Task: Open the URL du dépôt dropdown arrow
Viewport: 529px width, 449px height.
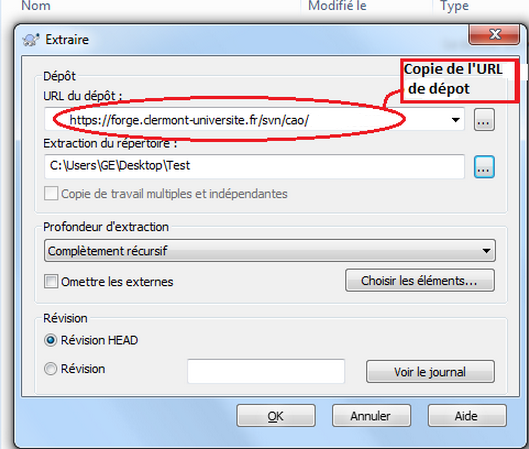Action: (455, 119)
